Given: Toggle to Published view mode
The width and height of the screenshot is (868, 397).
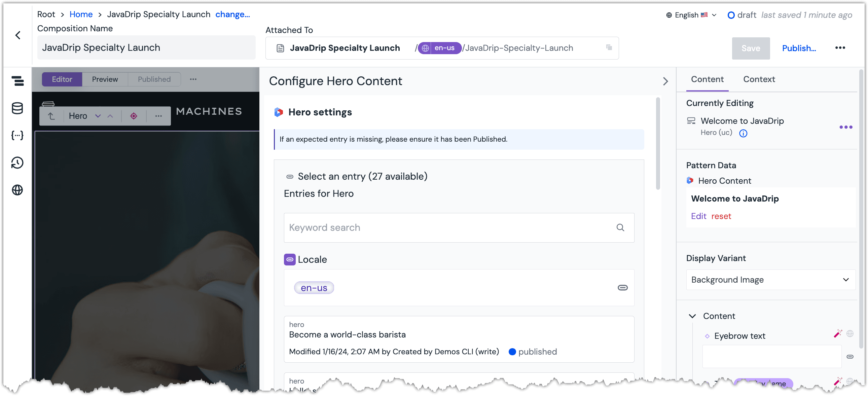Looking at the screenshot, I should click(x=154, y=79).
